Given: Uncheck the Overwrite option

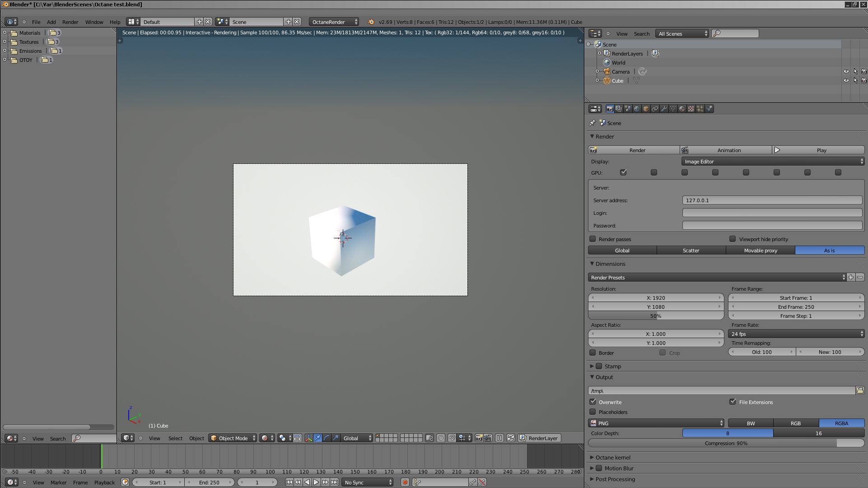Looking at the screenshot, I should (x=593, y=402).
